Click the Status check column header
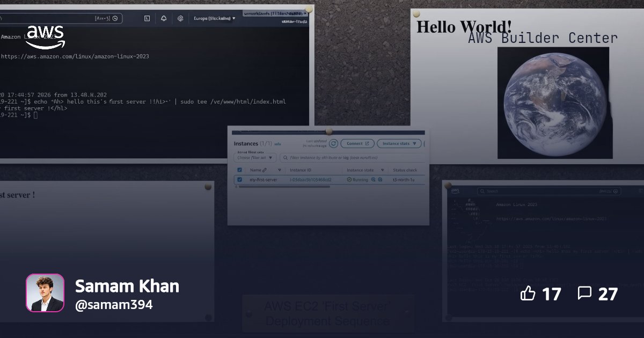 405,170
